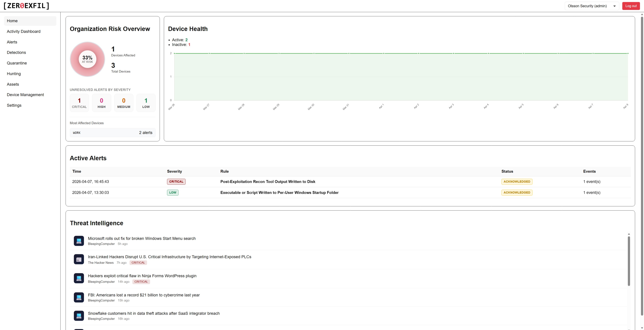Open the BleepingComputer thumbnail for Start Menu article
Image resolution: width=644 pixels, height=330 pixels.
[79, 241]
